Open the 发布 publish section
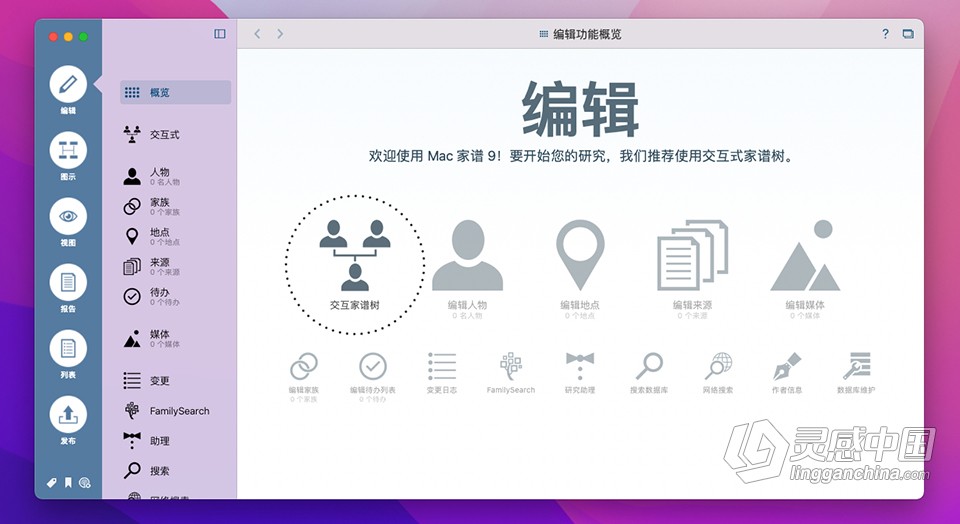The image size is (960, 524). [68, 415]
